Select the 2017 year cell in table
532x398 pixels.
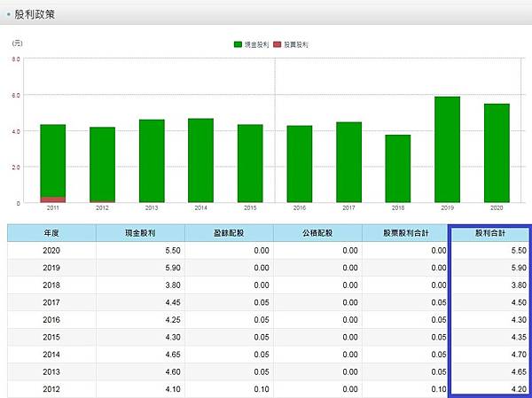[x=51, y=302]
